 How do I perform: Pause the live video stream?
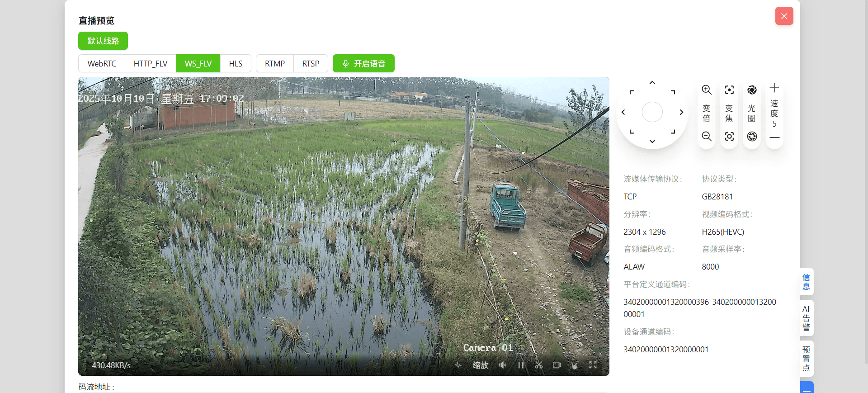click(521, 365)
